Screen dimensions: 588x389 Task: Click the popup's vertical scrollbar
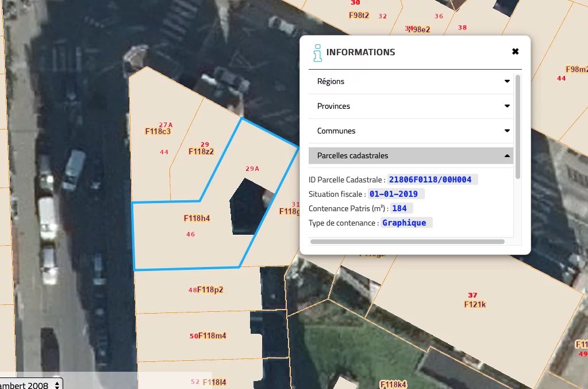coord(518,127)
